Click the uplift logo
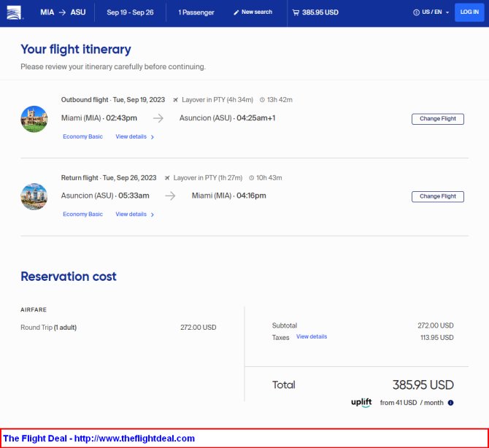This screenshot has height=448, width=489. [x=361, y=403]
